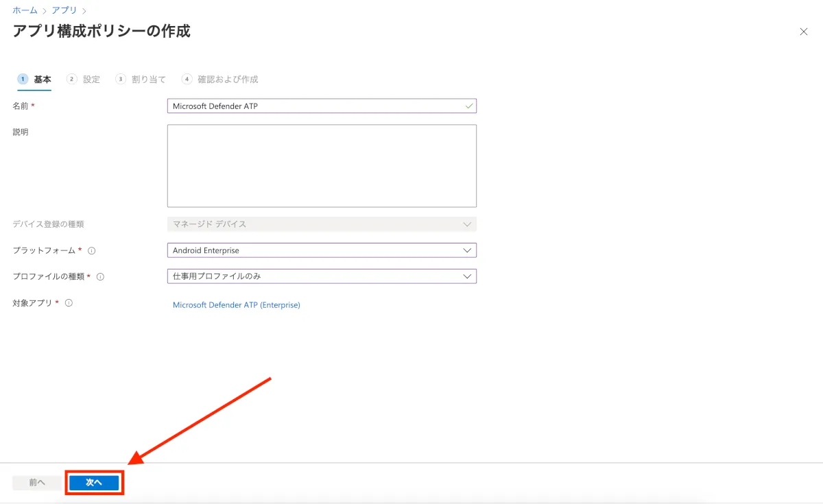Image resolution: width=823 pixels, height=504 pixels.
Task: Close the policy creation pane
Action: pos(804,32)
